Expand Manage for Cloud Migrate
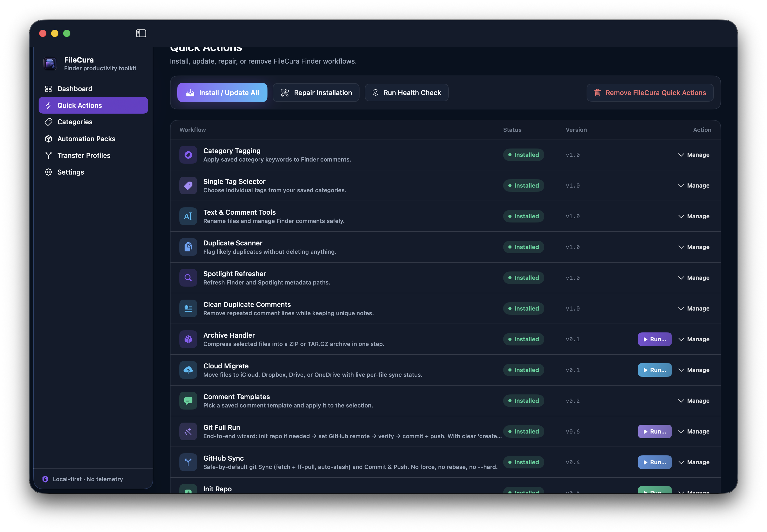Image resolution: width=767 pixels, height=532 pixels. 694,370
